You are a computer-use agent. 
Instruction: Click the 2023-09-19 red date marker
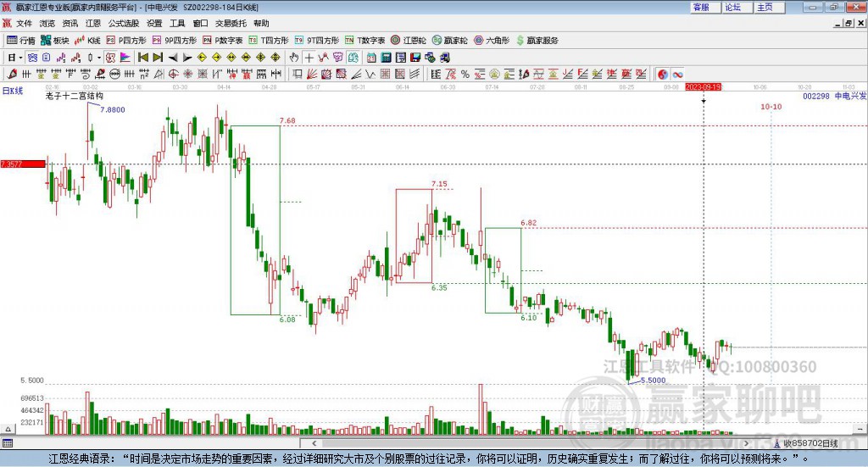tap(703, 86)
